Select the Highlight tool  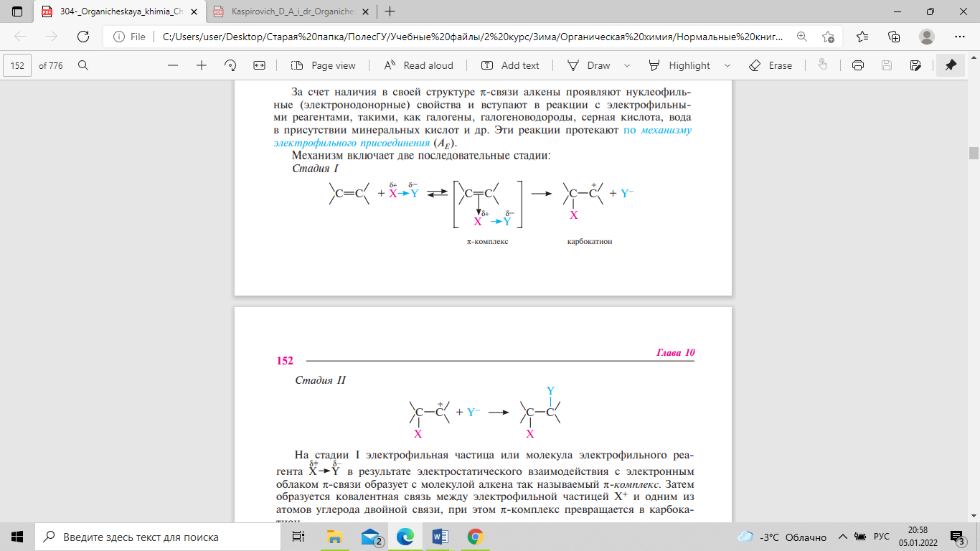(679, 65)
